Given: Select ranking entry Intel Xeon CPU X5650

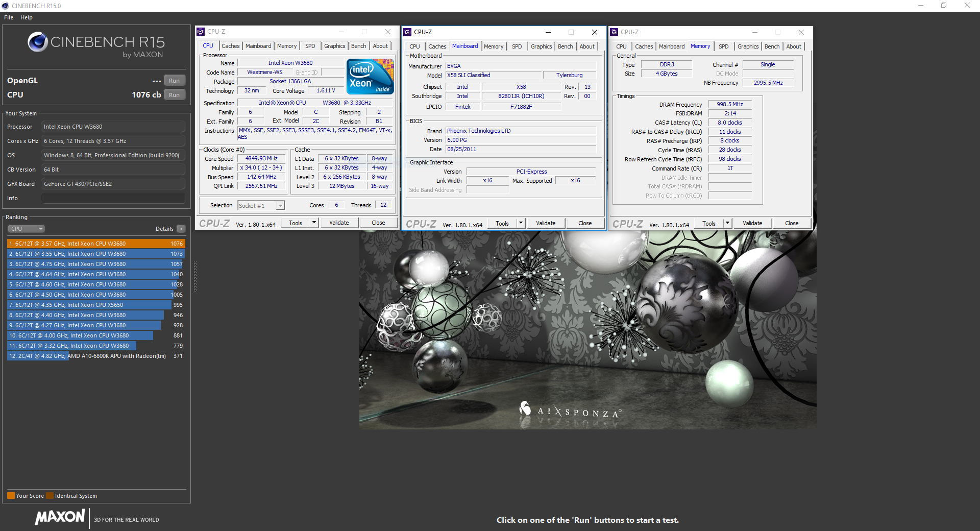Looking at the screenshot, I should pyautogui.click(x=96, y=305).
